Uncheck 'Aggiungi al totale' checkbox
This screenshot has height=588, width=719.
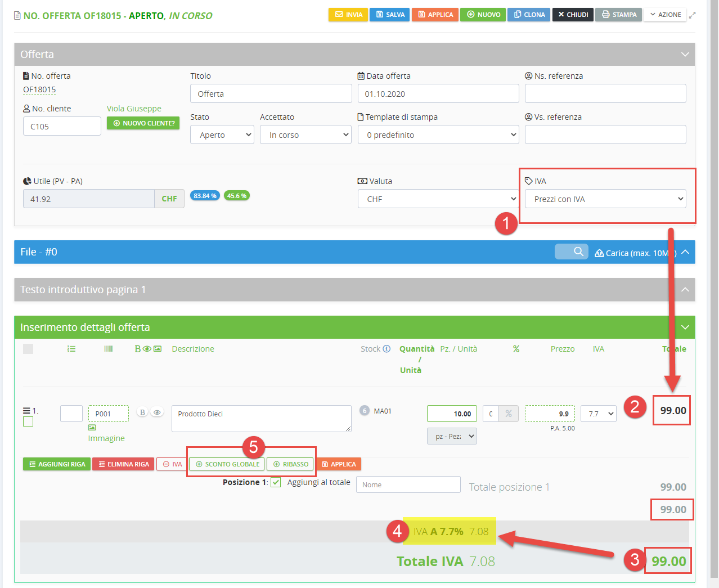pos(276,482)
